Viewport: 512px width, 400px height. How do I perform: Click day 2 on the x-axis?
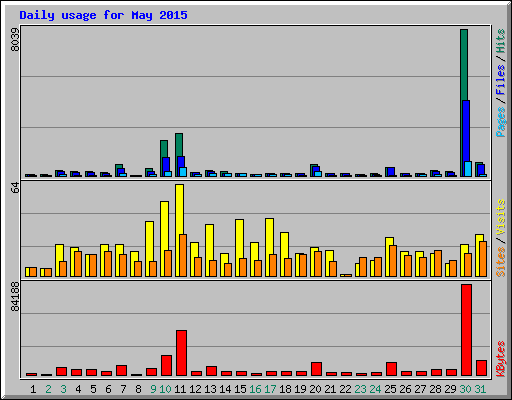[48, 389]
